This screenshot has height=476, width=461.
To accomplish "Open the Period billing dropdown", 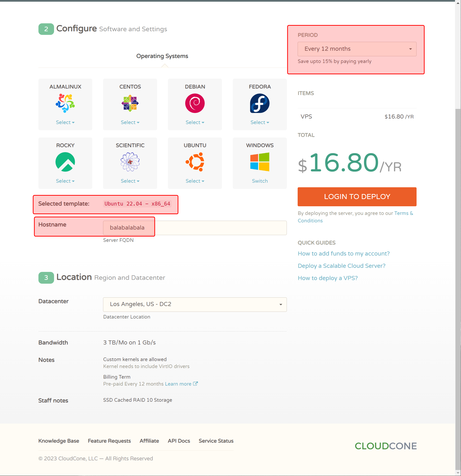I will 357,49.
